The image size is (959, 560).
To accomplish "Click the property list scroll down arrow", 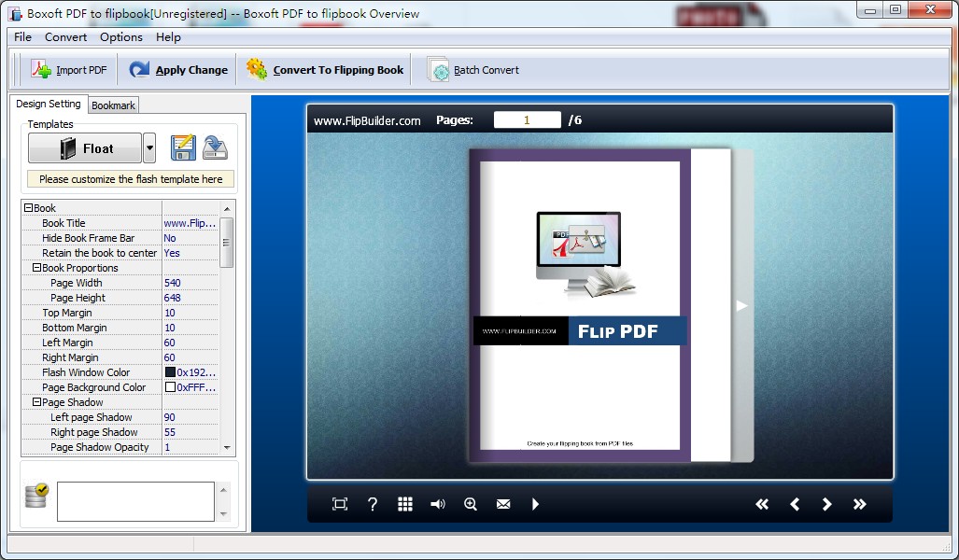I will pyautogui.click(x=227, y=447).
